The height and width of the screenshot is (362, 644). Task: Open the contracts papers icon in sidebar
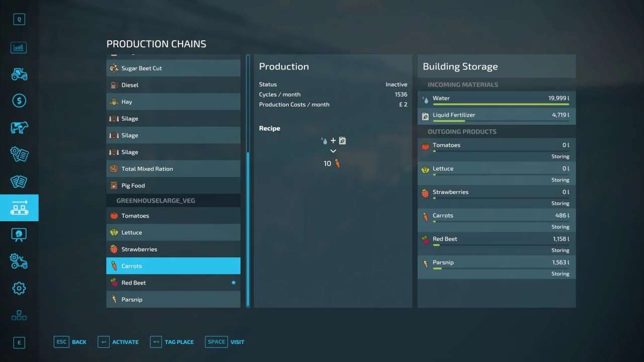pos(19,182)
